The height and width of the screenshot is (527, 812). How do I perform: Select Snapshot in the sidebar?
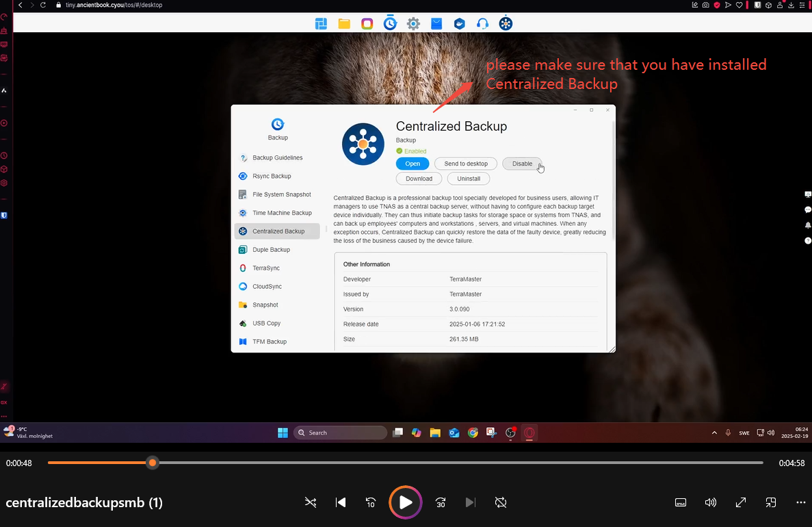pyautogui.click(x=277, y=305)
